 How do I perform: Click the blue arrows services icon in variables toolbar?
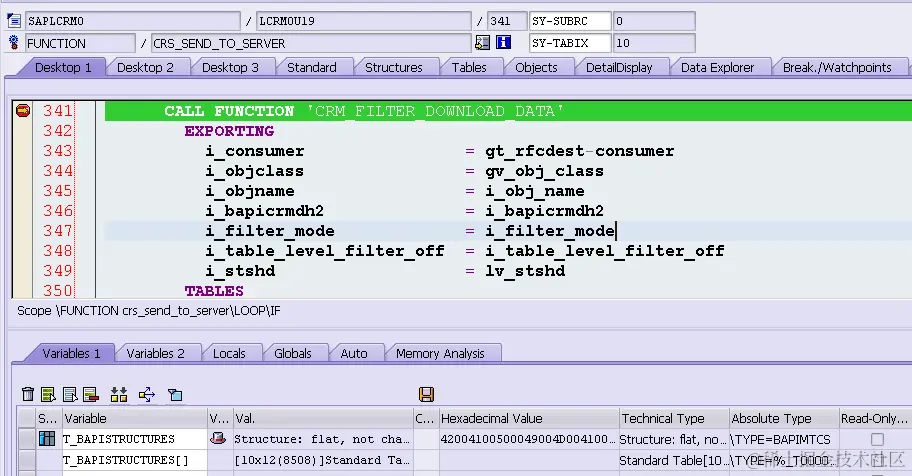147,395
